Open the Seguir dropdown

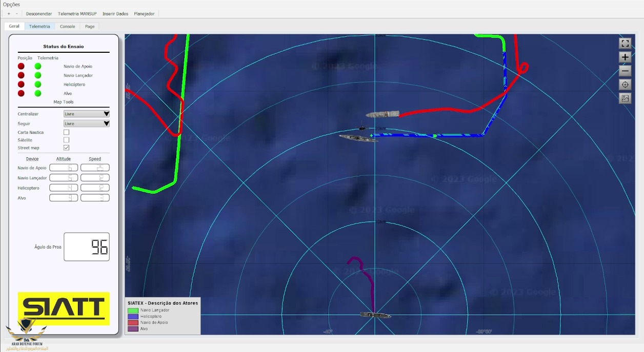[87, 123]
